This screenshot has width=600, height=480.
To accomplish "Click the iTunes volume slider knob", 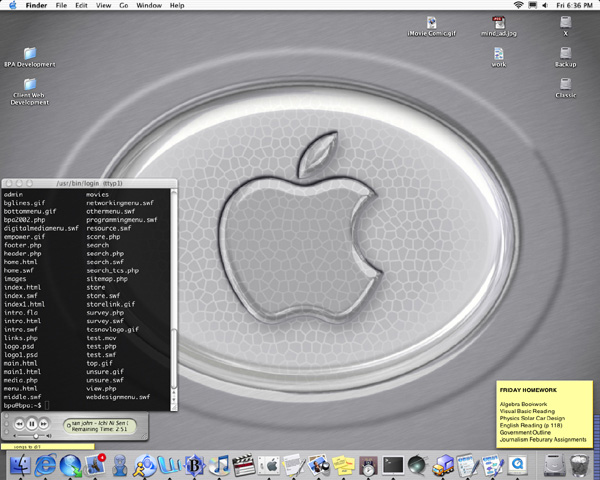I will coord(36,436).
